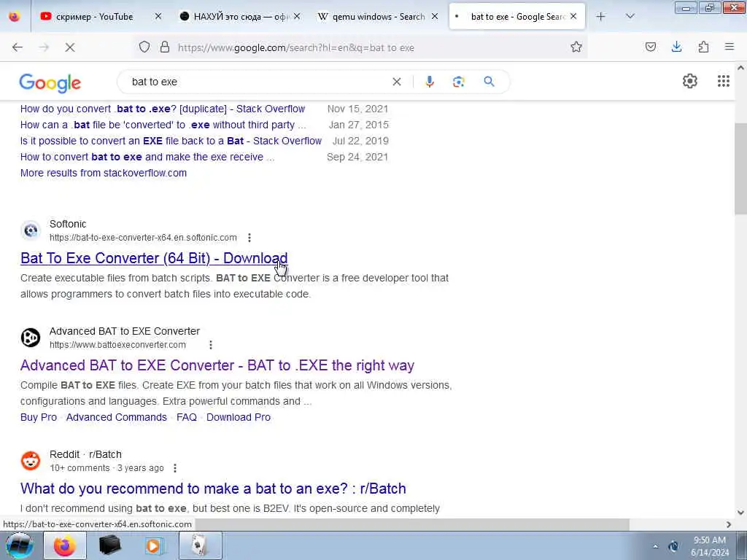This screenshot has height=560, width=747.
Task: Open 'How to convert bat to exe and make' link
Action: coord(147,157)
